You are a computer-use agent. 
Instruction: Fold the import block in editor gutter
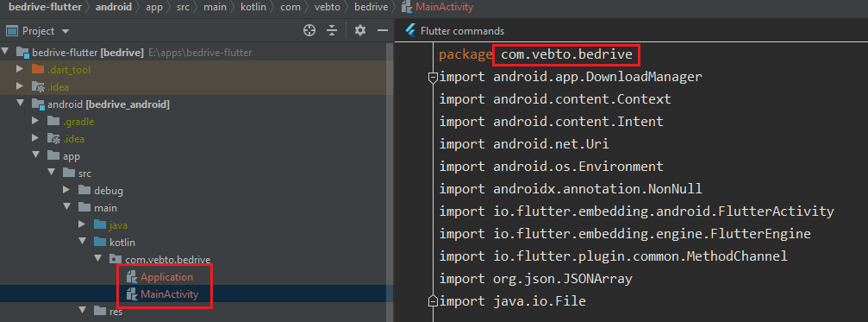pos(433,77)
